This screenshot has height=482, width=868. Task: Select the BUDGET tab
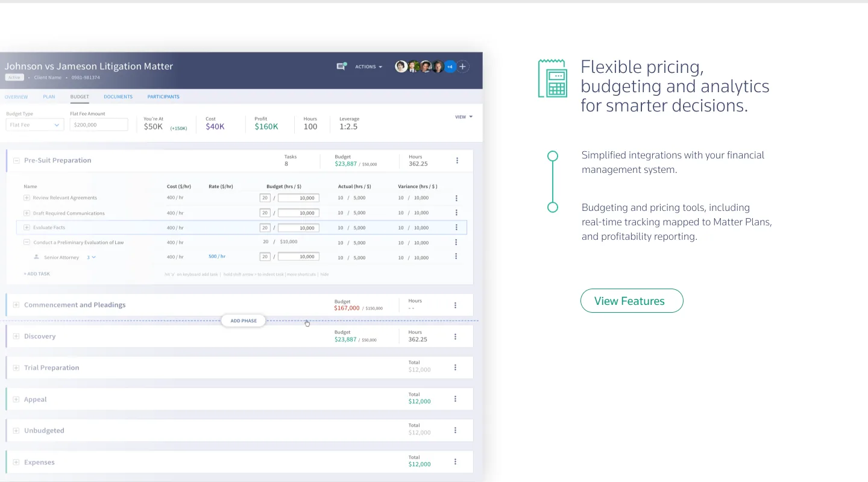(80, 96)
